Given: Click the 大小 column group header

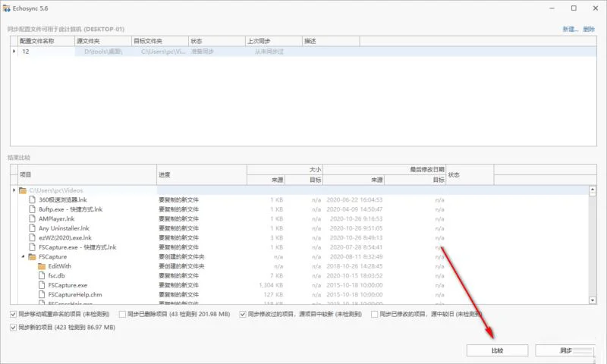Looking at the screenshot, I should pyautogui.click(x=285, y=169).
